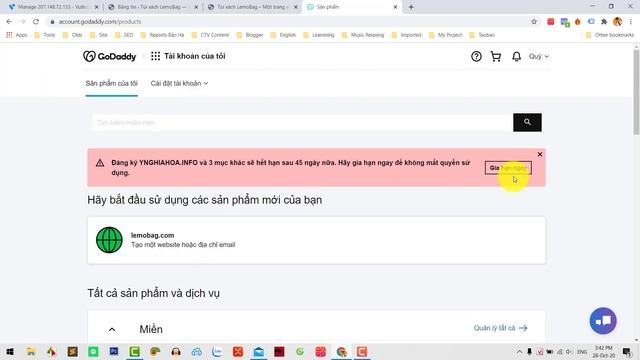This screenshot has height=360, width=640.
Task: Open the Reports Bảo Hà bookmark folder
Action: pyautogui.click(x=162, y=35)
